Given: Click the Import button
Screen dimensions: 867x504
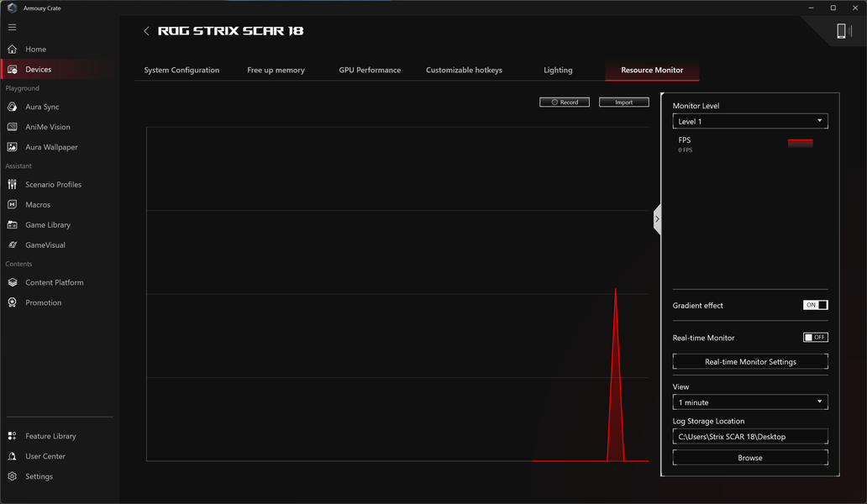Looking at the screenshot, I should pyautogui.click(x=623, y=102).
